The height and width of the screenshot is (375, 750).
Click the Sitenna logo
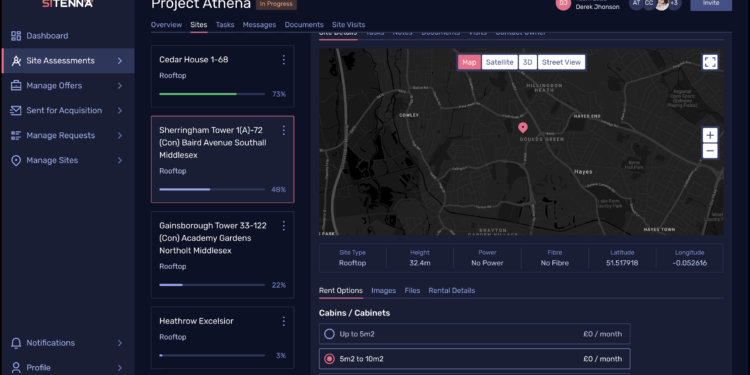[67, 4]
